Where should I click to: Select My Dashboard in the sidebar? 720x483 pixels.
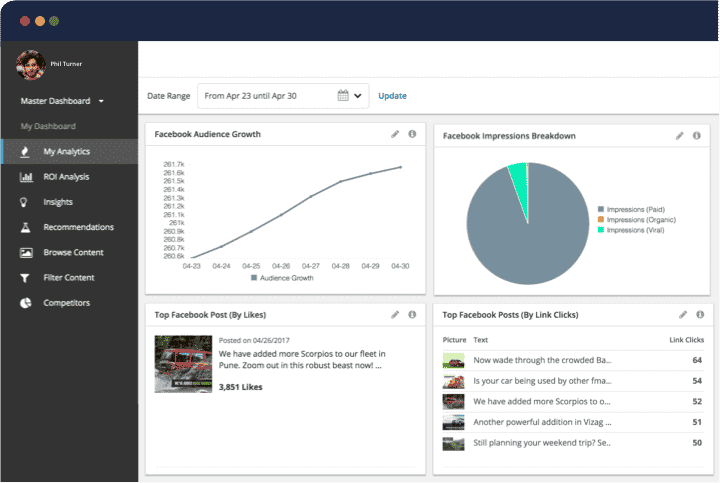[48, 126]
